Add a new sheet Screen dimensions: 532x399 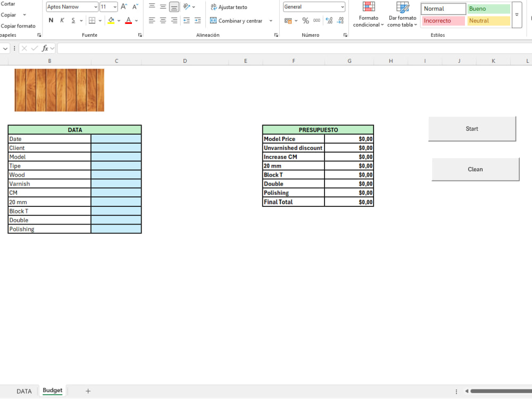[88, 391]
